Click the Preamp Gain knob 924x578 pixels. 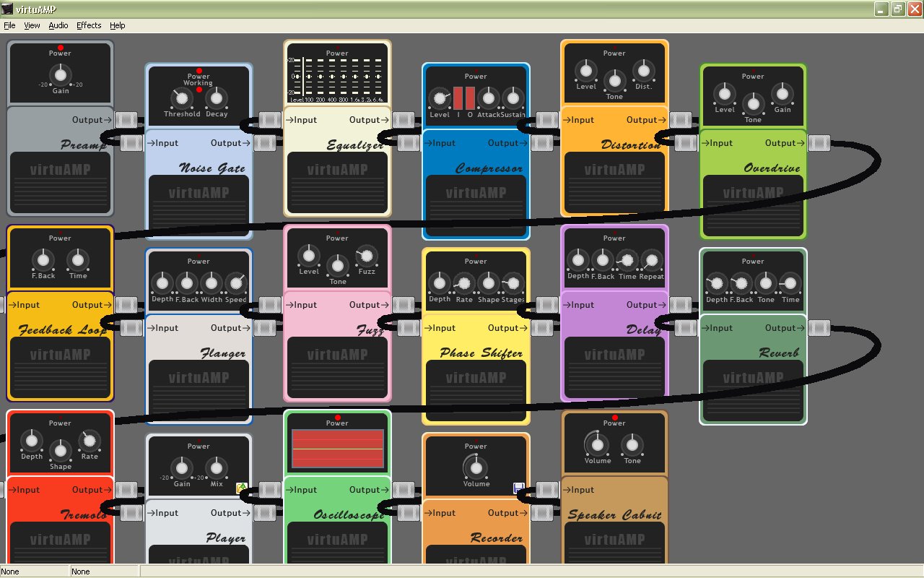coord(61,74)
